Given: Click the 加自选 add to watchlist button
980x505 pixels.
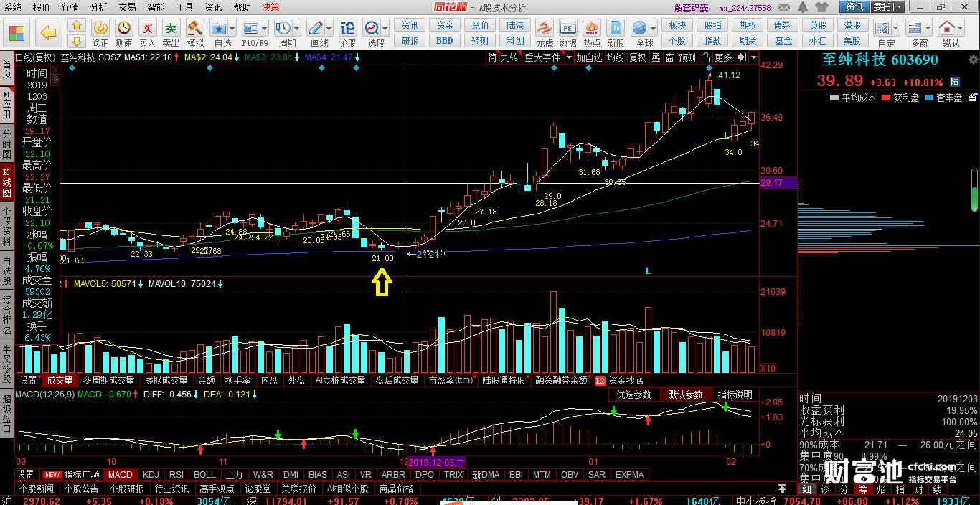Looking at the screenshot, I should click(x=590, y=57).
